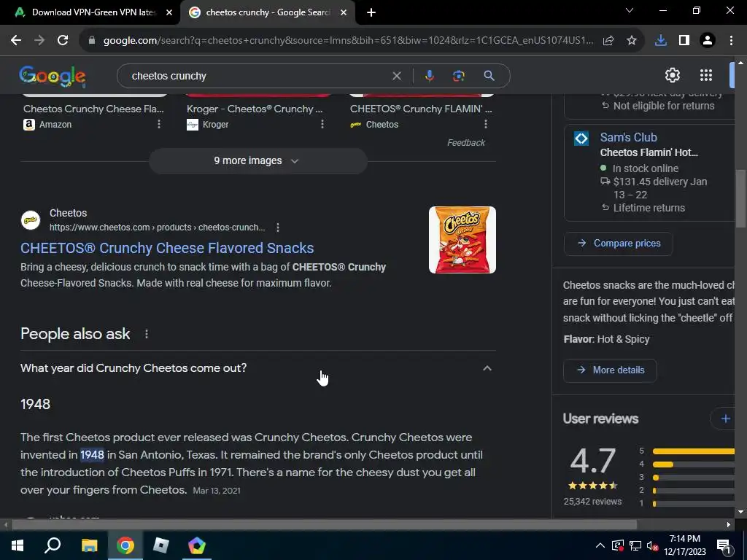
Task: Open a new browser tab
Action: (371, 13)
